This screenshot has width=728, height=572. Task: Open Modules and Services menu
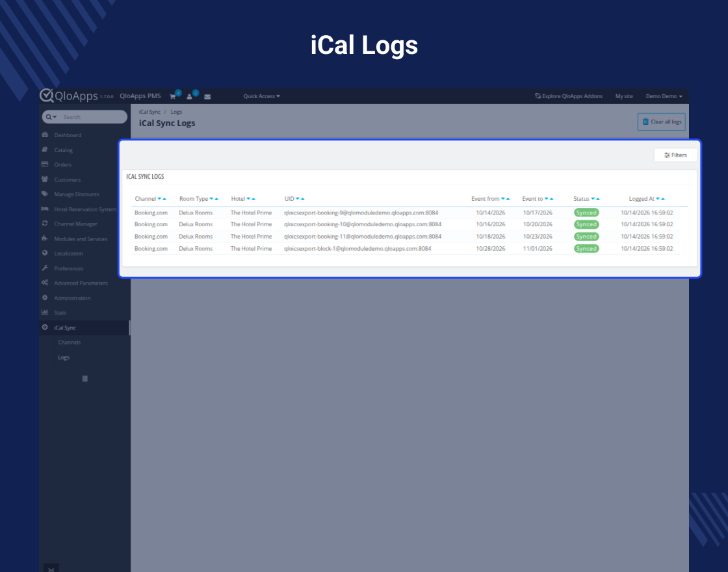click(x=81, y=239)
